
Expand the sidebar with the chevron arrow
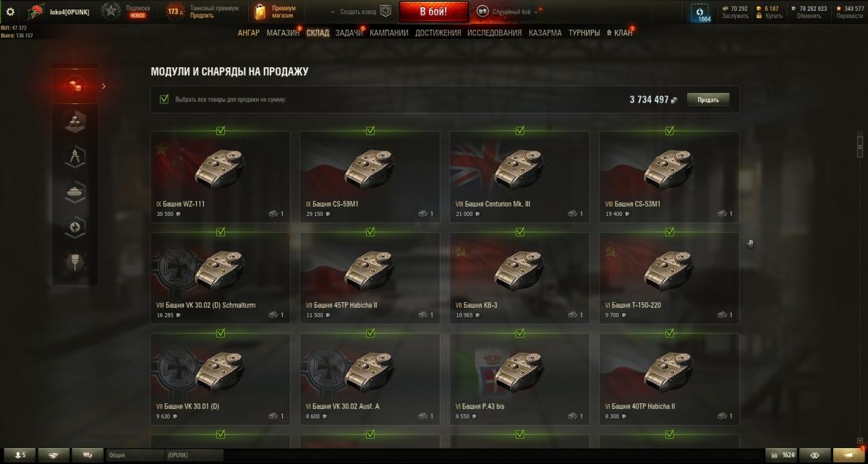[x=103, y=86]
